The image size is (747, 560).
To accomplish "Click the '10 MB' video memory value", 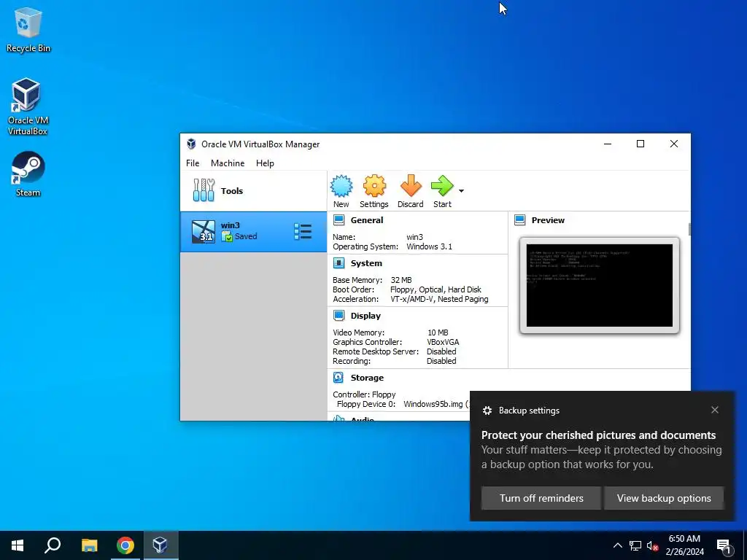I will pos(438,332).
